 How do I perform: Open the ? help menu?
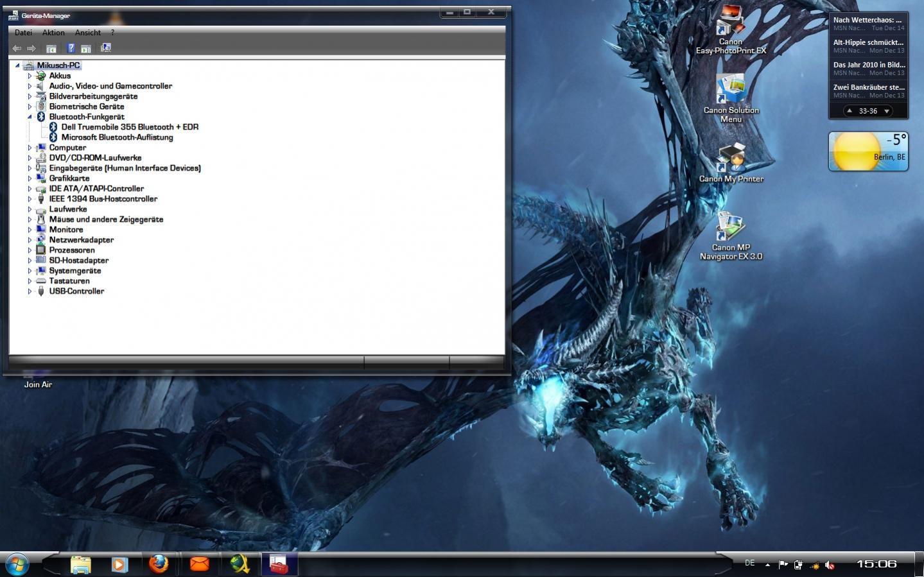coord(112,33)
